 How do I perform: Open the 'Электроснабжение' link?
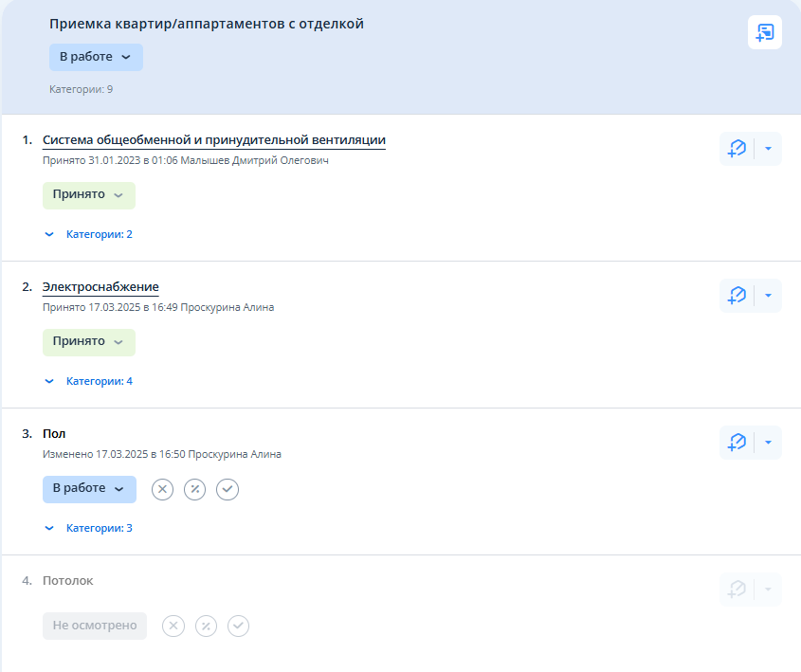point(100,287)
